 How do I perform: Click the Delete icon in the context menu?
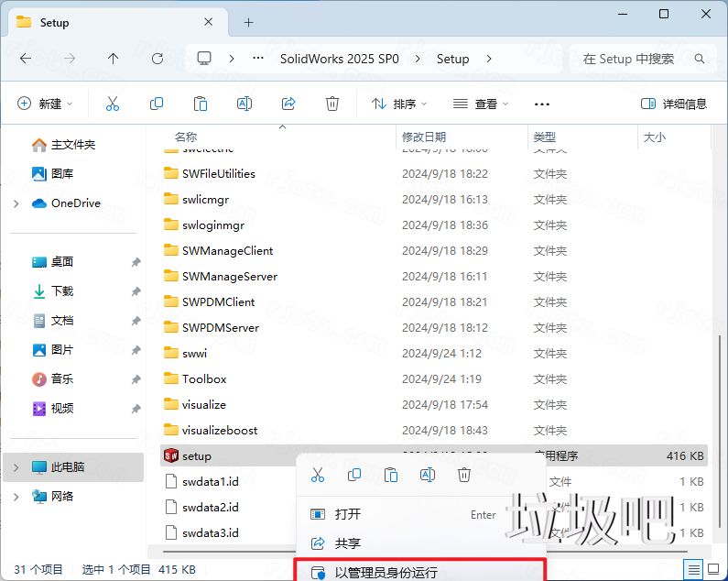[464, 475]
